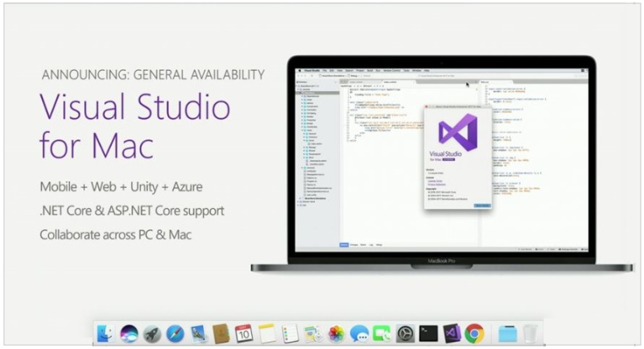Open Messages speech bubble in Dock
The image size is (644, 349).
tap(359, 334)
